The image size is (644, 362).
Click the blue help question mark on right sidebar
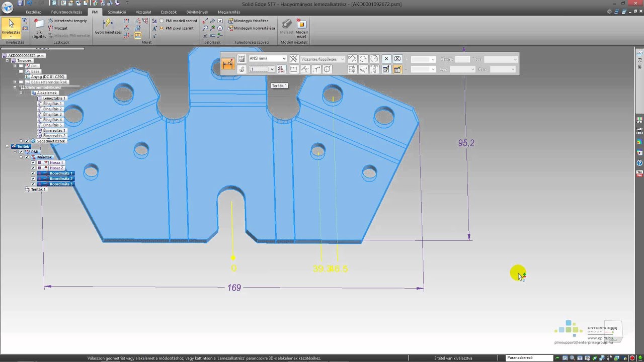pyautogui.click(x=639, y=163)
